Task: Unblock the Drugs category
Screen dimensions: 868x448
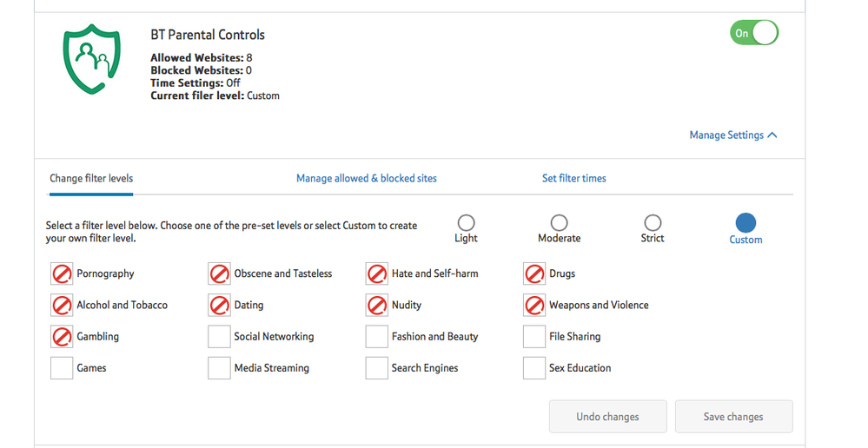Action: (534, 273)
